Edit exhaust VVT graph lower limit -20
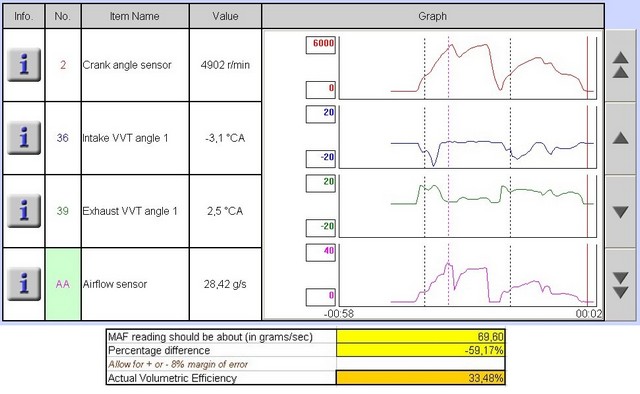Screen dimensions: 640x394 (321, 228)
